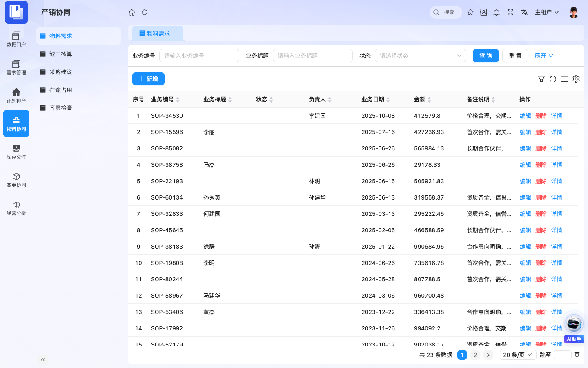Sort by 状态 column
Viewport: 588px width, 368px height.
click(271, 99)
